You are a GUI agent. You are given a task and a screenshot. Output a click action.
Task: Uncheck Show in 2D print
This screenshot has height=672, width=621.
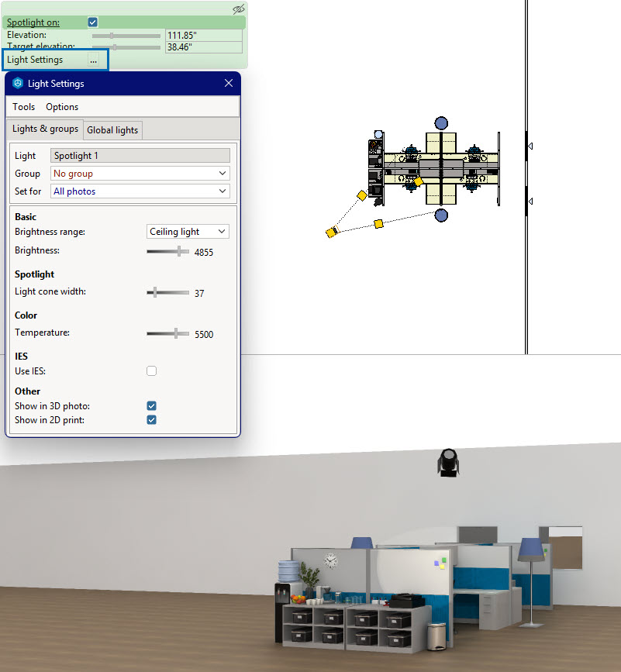(x=151, y=419)
